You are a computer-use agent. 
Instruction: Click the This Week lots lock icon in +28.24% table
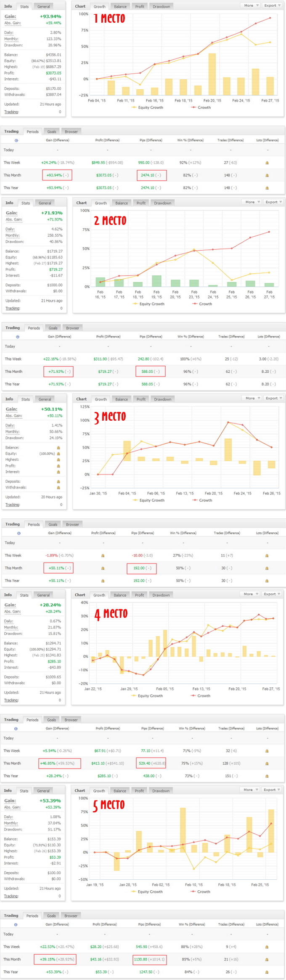click(x=267, y=751)
